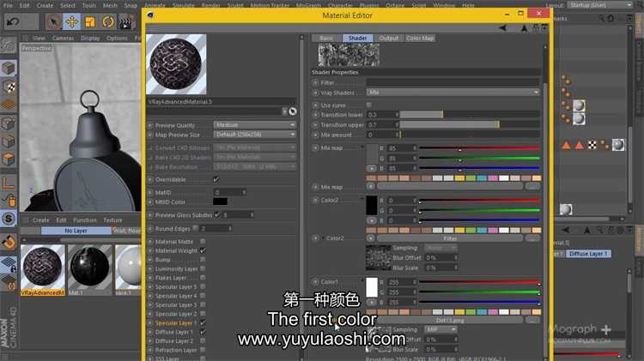644x361 pixels.
Task: Open the Layout Startup dropdown
Action: pos(600,5)
